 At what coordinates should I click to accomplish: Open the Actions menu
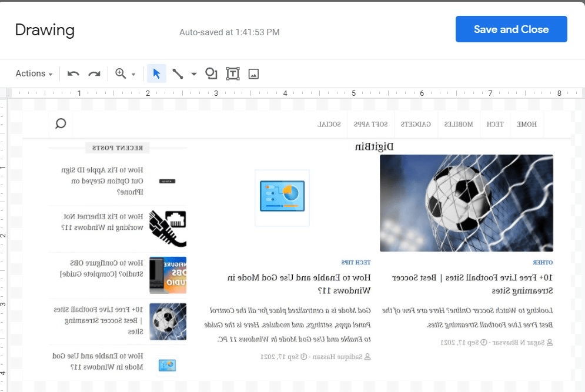(x=29, y=73)
